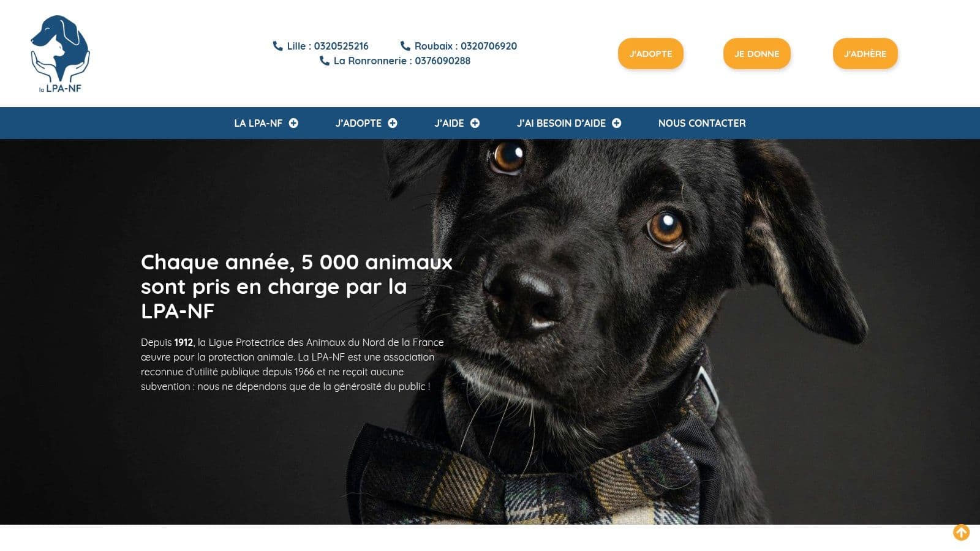Click the LPA-NF dog and cat logo
Screen dimensions: 980x551
click(60, 54)
